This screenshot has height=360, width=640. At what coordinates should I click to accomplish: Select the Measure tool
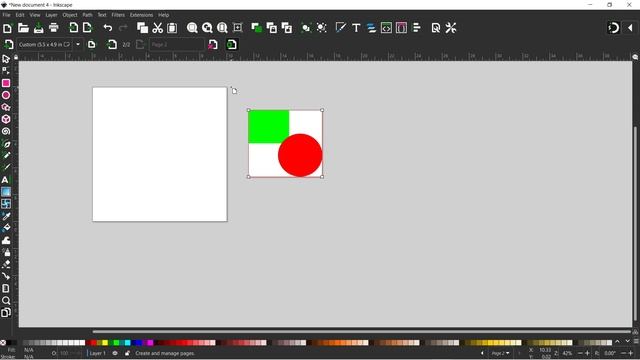pos(6,289)
